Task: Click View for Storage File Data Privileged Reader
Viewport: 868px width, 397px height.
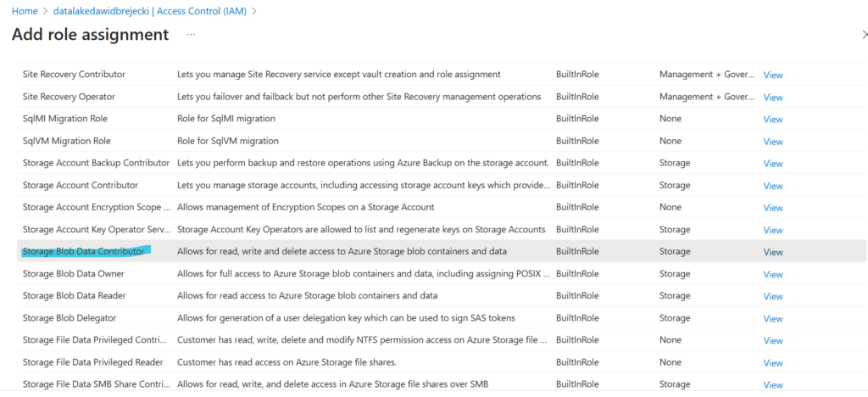Action: click(x=773, y=362)
